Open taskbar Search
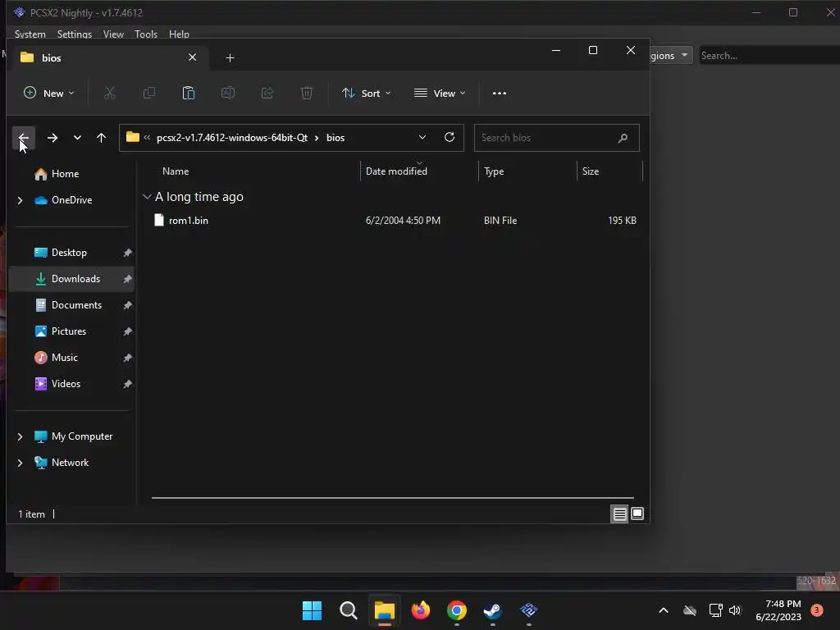The height and width of the screenshot is (630, 840). tap(348, 610)
